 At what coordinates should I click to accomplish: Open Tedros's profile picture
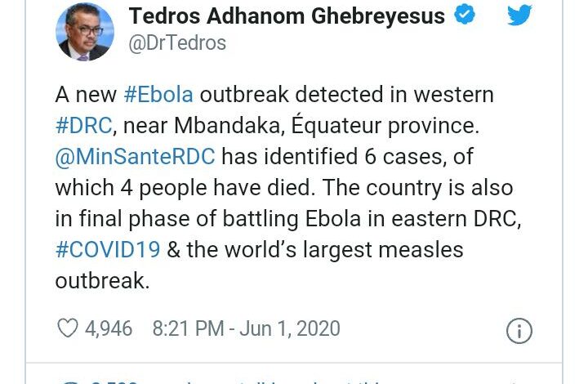pos(84,32)
